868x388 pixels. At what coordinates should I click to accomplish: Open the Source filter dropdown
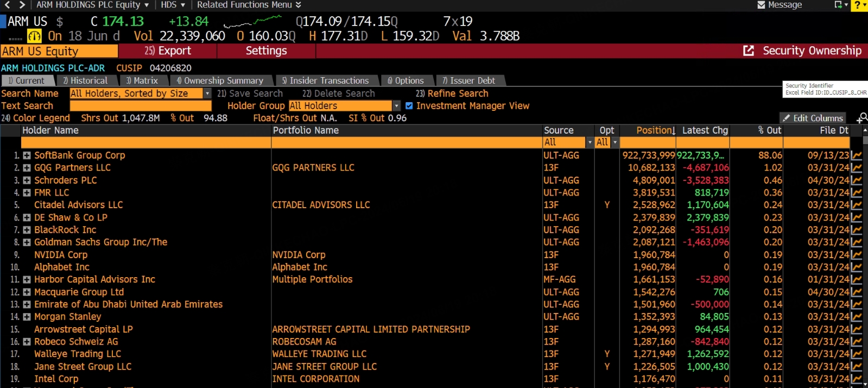pos(590,142)
